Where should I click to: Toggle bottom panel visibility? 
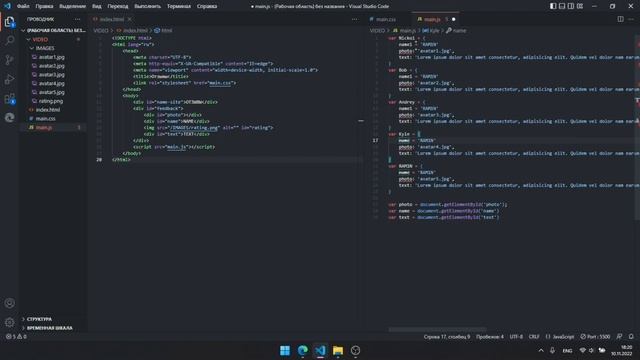coord(562,6)
